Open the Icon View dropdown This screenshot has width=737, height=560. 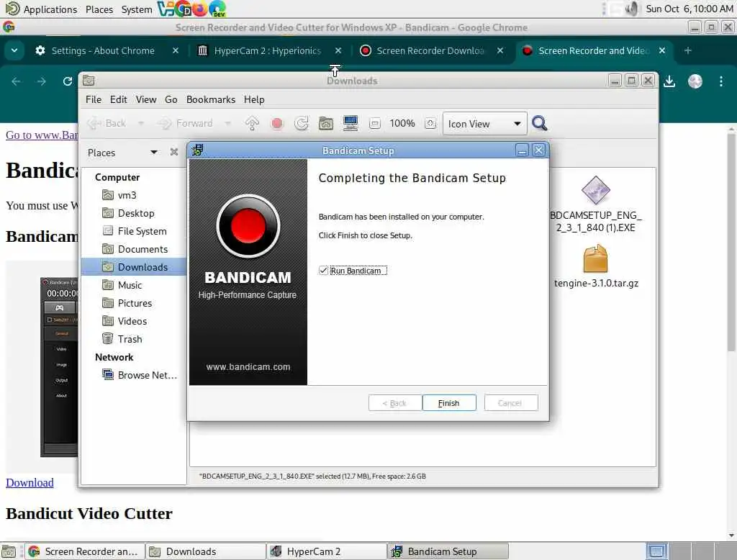coord(484,124)
